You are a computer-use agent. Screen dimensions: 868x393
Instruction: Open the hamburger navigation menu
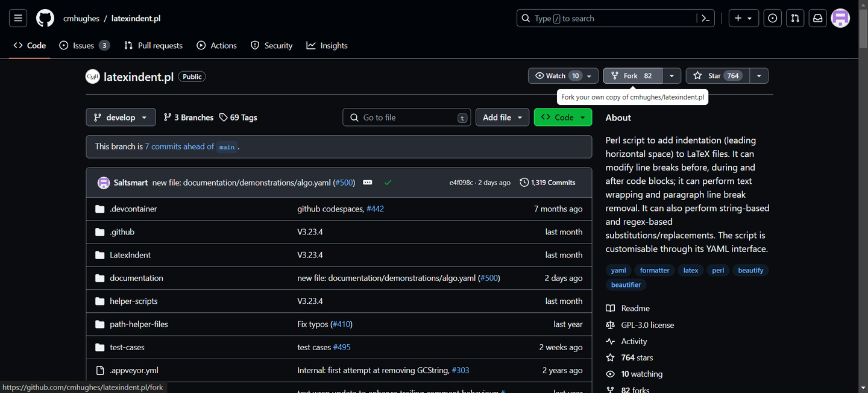(17, 18)
